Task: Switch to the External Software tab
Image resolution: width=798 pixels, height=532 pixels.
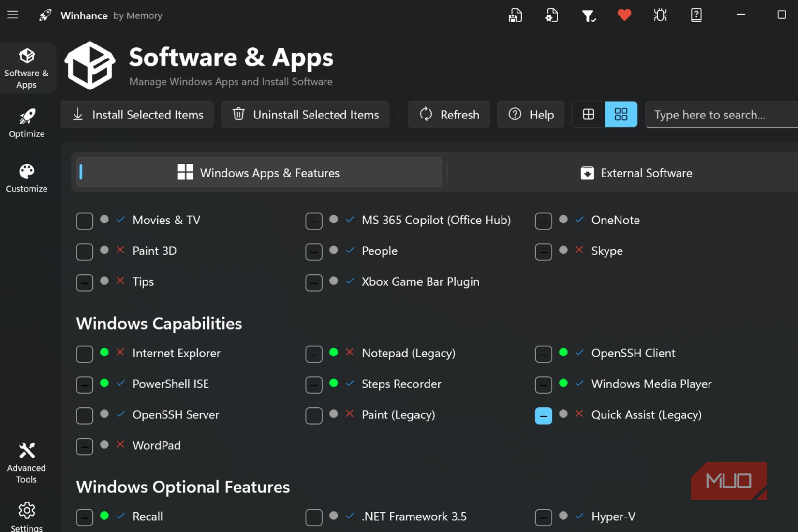Action: click(636, 173)
